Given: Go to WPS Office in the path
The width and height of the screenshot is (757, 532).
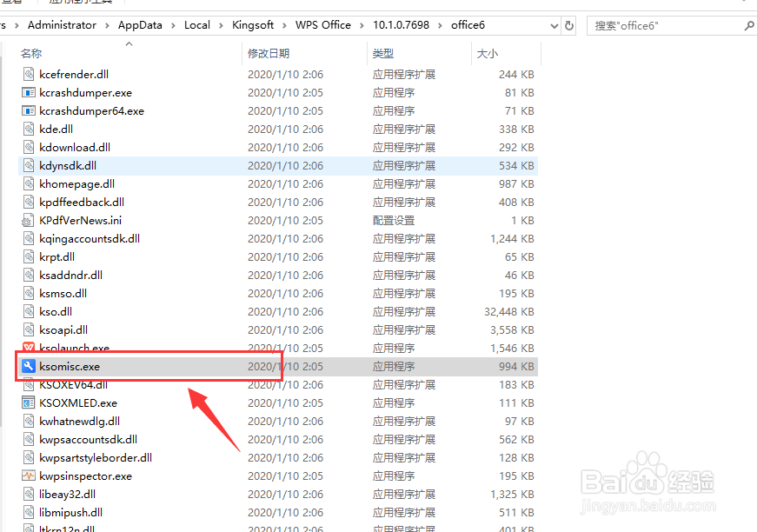Looking at the screenshot, I should tap(323, 25).
